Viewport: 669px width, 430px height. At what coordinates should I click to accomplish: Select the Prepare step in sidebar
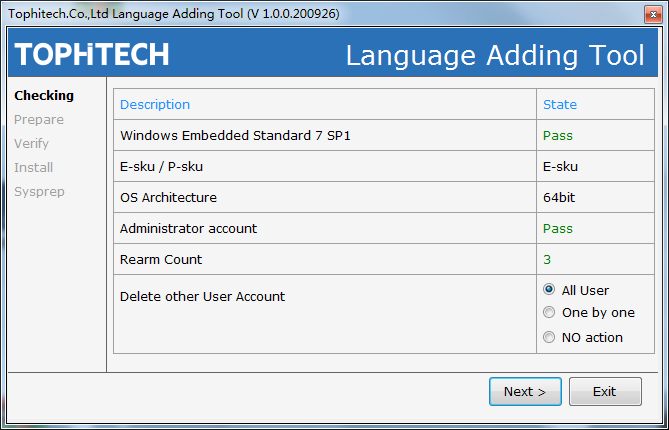[x=39, y=120]
